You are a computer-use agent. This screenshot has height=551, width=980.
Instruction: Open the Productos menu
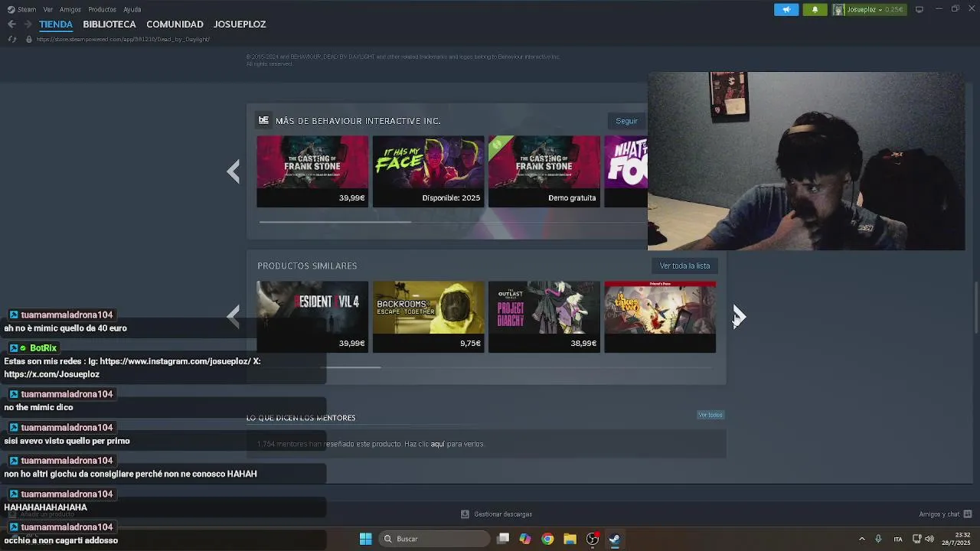coord(102,9)
